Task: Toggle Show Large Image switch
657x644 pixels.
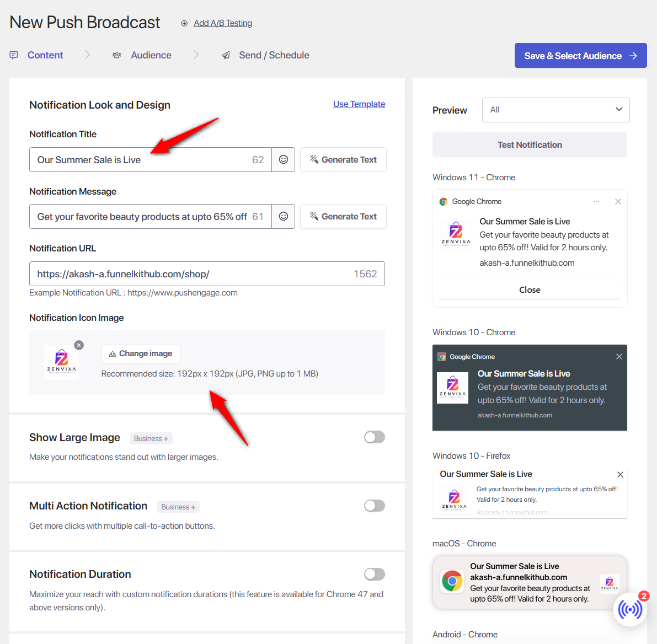Action: pyautogui.click(x=374, y=437)
